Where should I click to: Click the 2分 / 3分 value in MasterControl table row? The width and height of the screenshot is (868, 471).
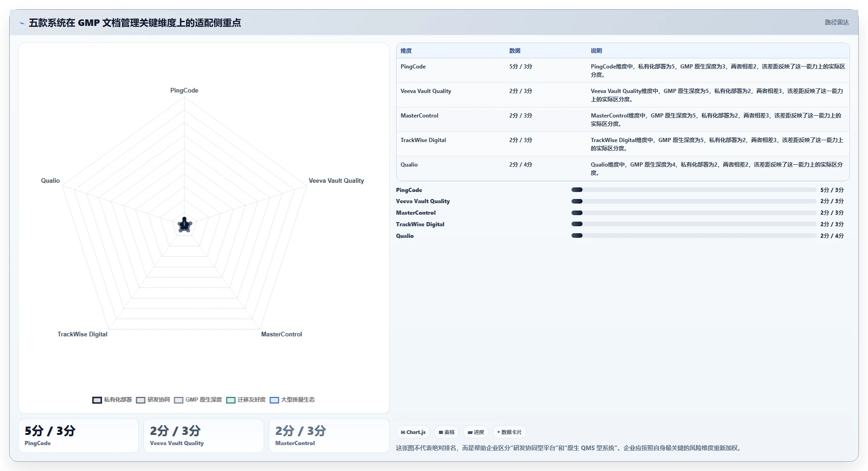[x=521, y=116]
